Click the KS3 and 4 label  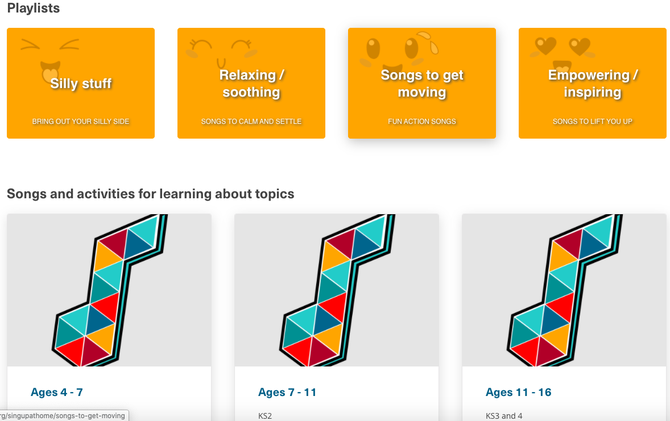[504, 416]
